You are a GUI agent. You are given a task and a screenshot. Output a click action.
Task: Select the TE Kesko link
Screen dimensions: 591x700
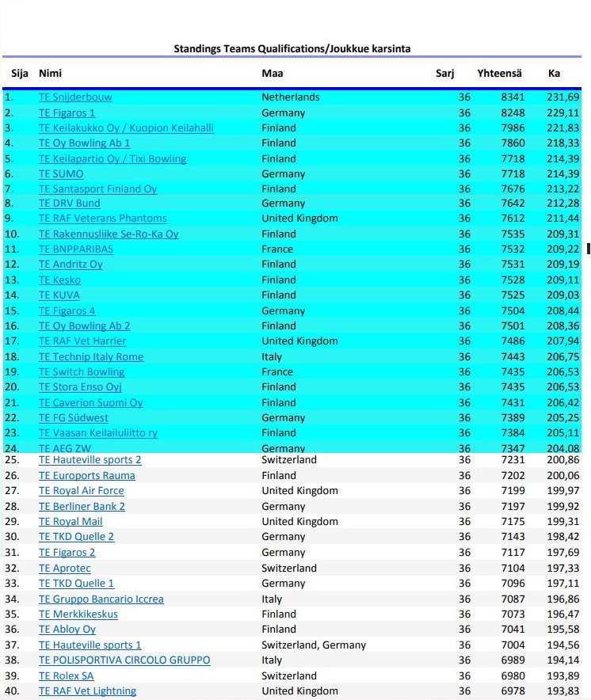pyautogui.click(x=60, y=280)
